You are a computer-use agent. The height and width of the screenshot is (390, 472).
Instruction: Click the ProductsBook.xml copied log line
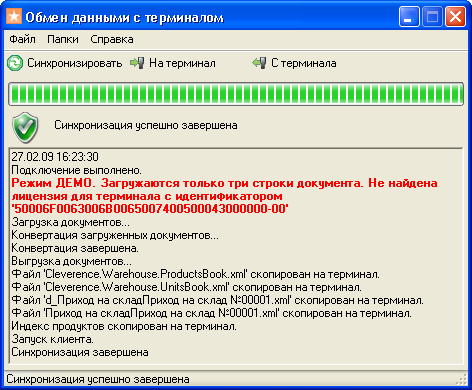pos(195,274)
